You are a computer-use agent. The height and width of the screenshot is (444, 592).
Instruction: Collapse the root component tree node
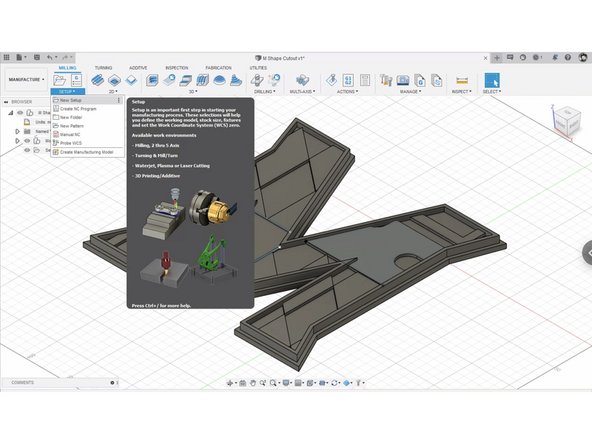pos(11,113)
